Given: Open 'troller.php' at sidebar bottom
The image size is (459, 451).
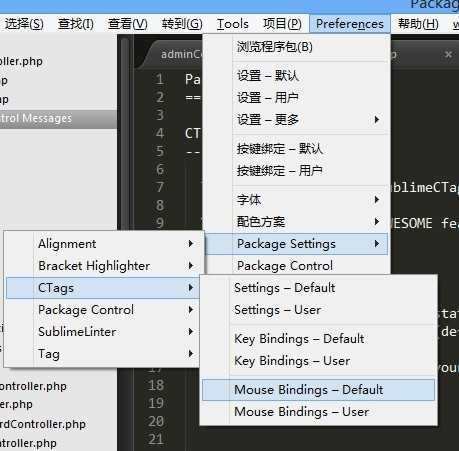Looking at the screenshot, I should [x=28, y=443].
